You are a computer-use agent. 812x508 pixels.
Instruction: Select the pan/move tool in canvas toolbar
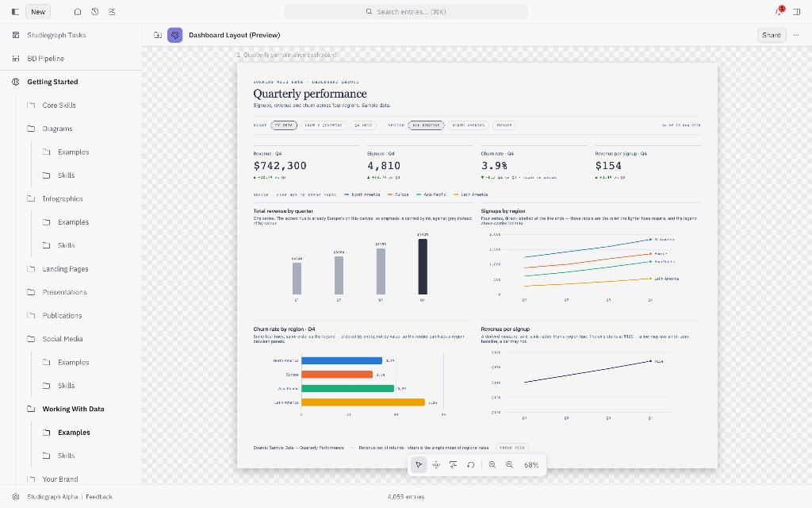click(436, 464)
